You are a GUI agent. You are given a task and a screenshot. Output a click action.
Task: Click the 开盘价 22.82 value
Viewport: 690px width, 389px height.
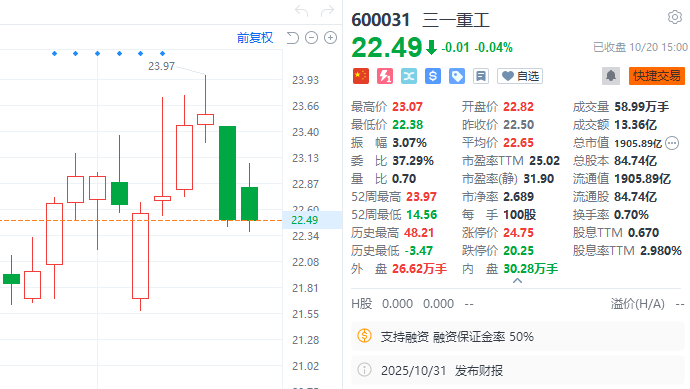pos(518,107)
